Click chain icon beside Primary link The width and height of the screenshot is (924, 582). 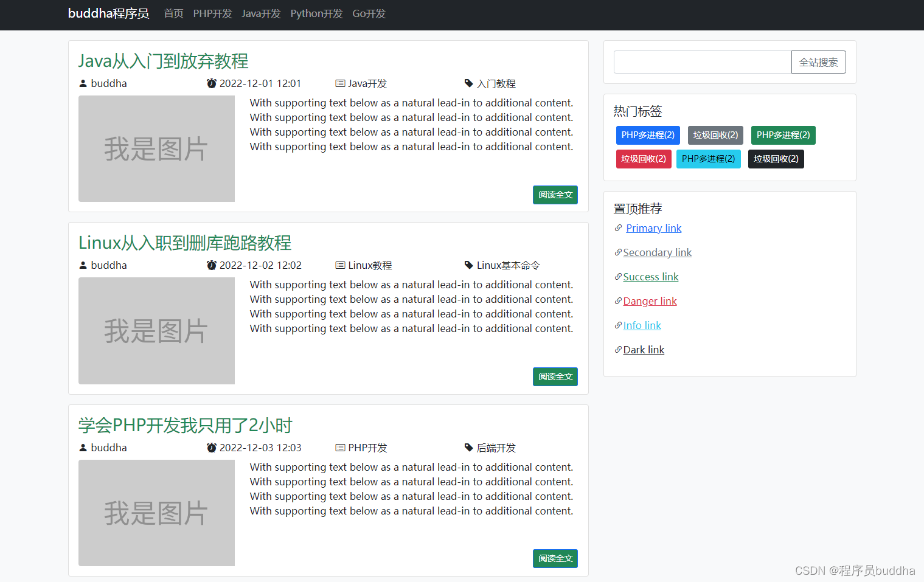tap(618, 228)
